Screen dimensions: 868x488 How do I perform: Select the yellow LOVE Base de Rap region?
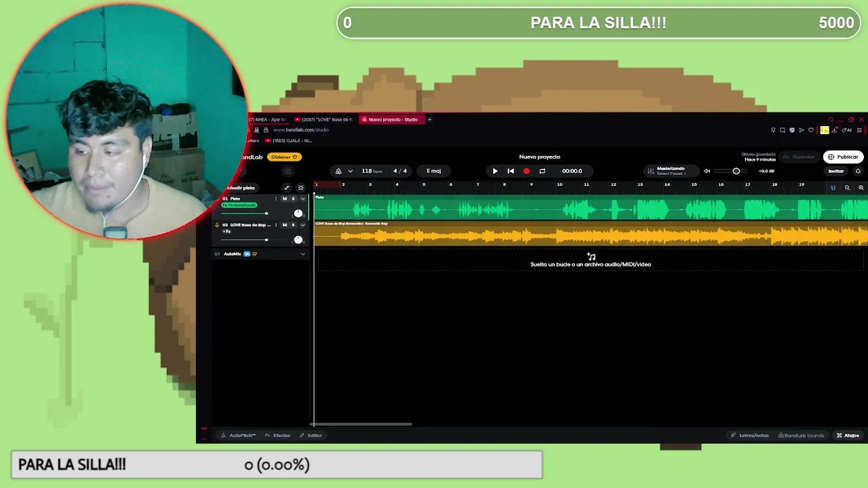click(591, 233)
